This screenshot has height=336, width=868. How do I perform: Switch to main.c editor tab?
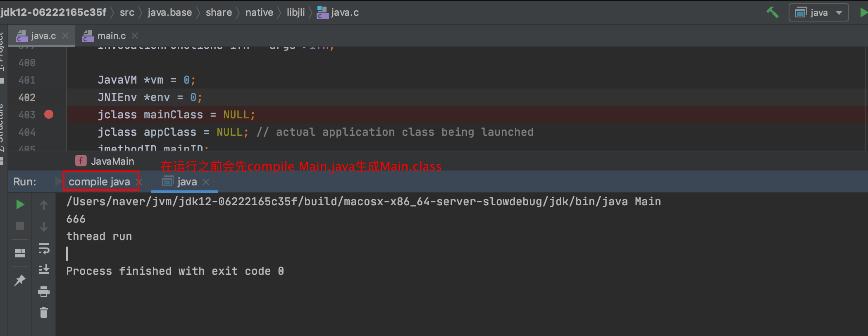[x=111, y=36]
